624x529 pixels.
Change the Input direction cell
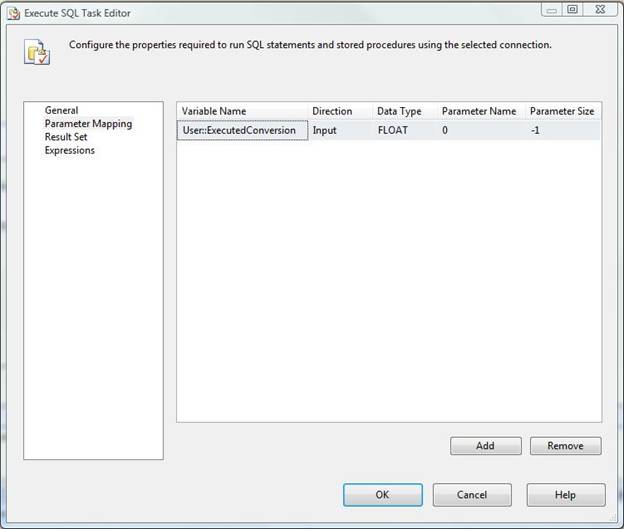pyautogui.click(x=340, y=130)
